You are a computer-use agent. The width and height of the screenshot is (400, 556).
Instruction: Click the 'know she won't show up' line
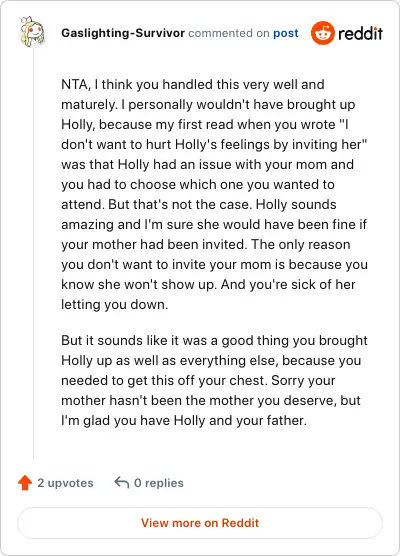[x=208, y=284]
